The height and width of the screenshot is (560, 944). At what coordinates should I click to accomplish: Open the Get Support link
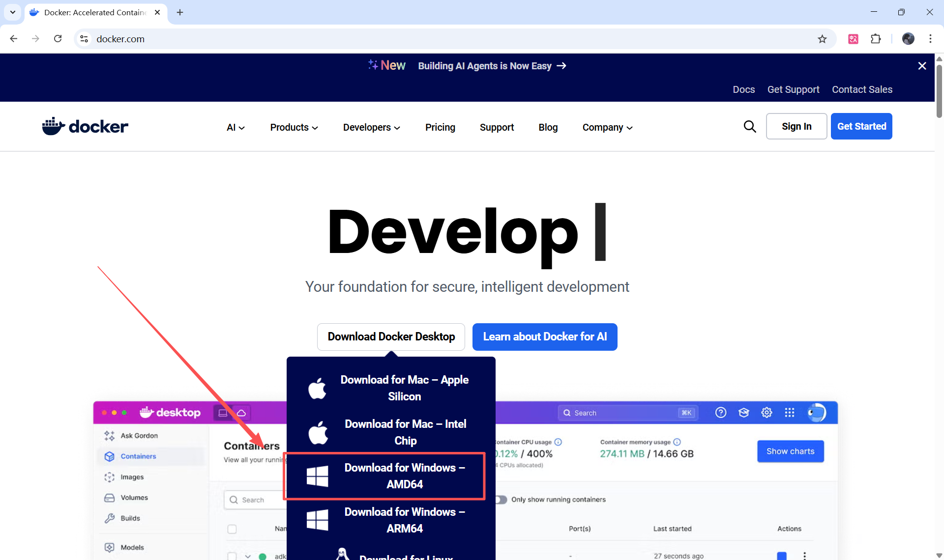[x=793, y=89]
